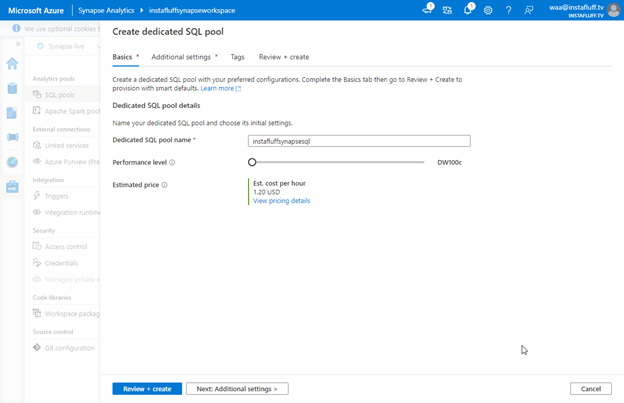The image size is (624, 403).
Task: Switch to the Review + create tab
Action: [284, 57]
